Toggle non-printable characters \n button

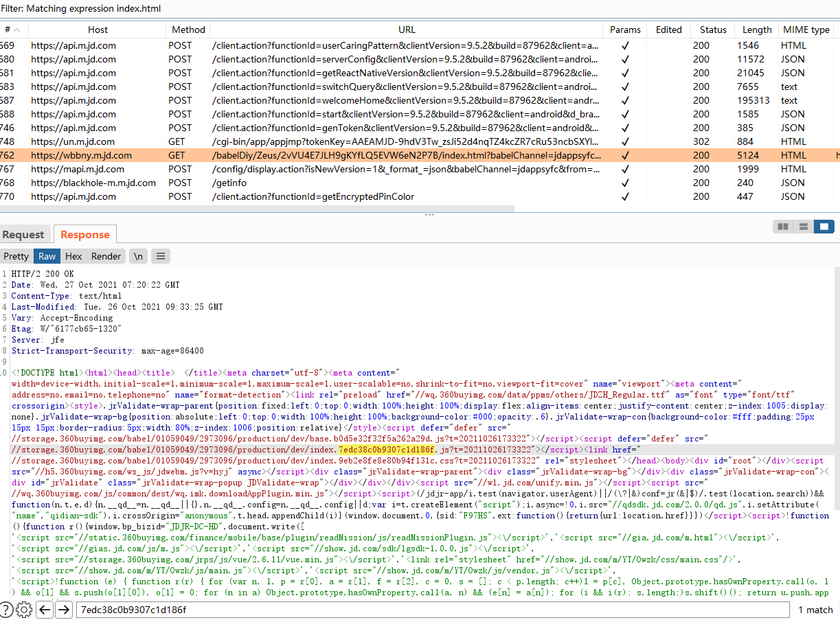pyautogui.click(x=139, y=256)
